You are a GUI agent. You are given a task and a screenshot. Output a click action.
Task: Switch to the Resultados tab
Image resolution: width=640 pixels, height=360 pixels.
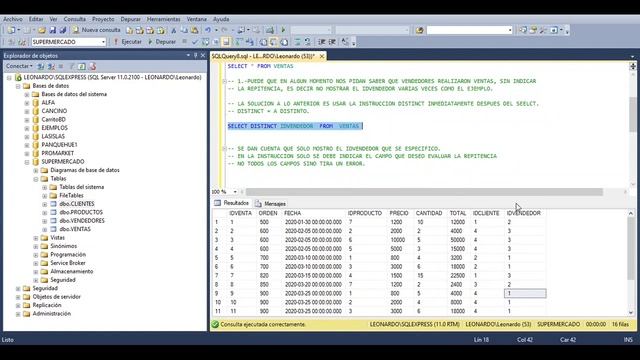click(231, 203)
